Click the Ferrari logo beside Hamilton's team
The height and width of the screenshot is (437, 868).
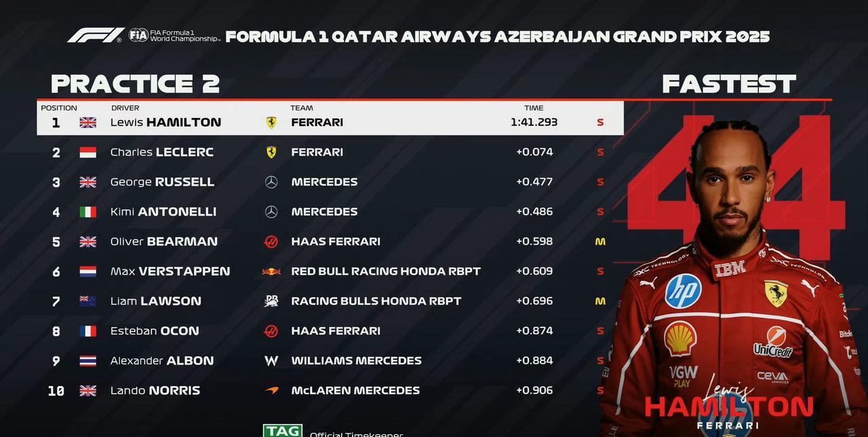(271, 123)
